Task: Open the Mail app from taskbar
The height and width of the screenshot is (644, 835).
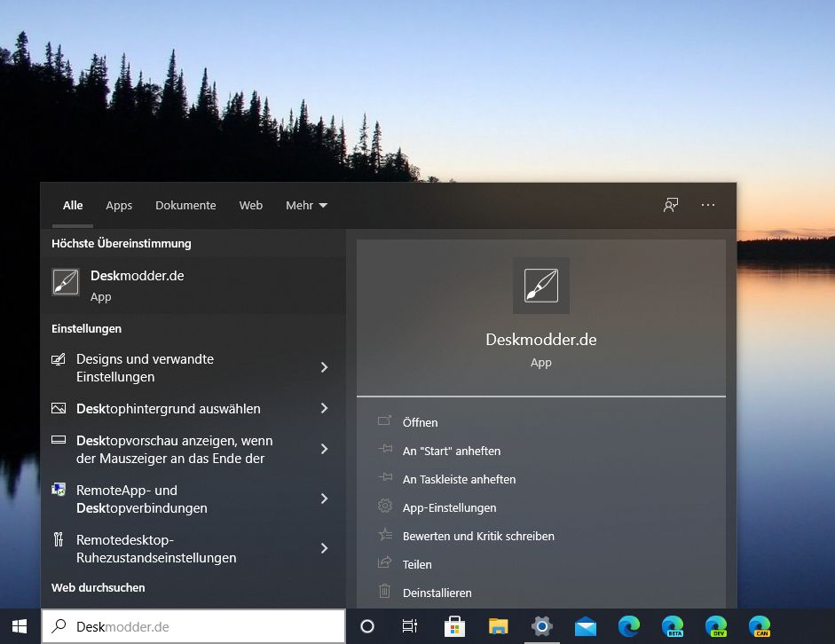Action: click(586, 626)
